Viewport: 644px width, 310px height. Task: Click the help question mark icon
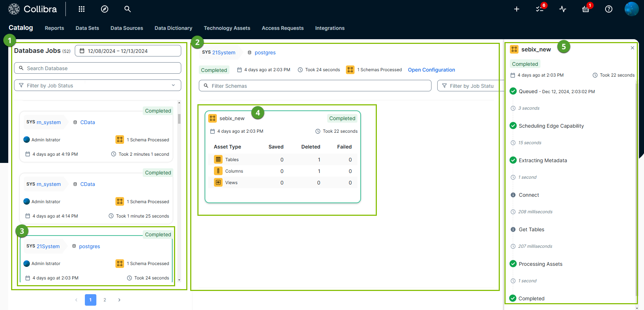pyautogui.click(x=609, y=9)
